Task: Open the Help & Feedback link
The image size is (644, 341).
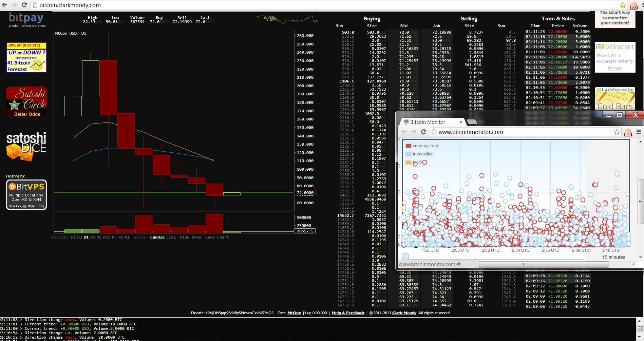Action: (x=348, y=313)
